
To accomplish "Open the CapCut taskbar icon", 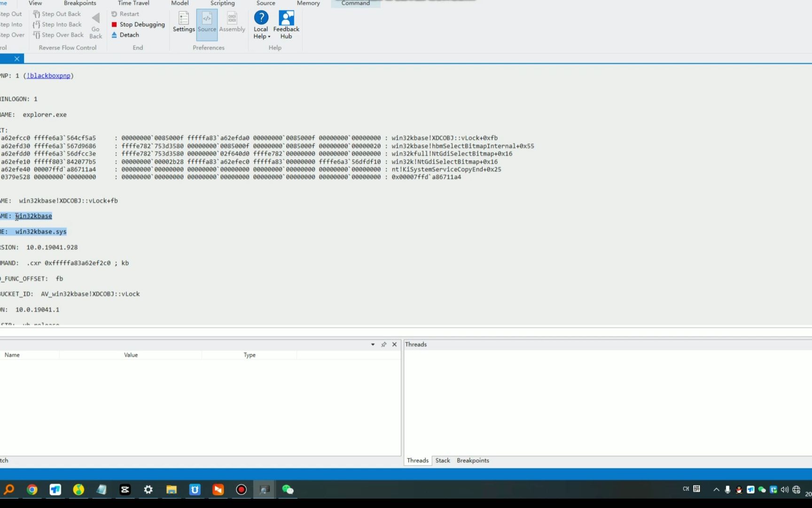I will [125, 490].
